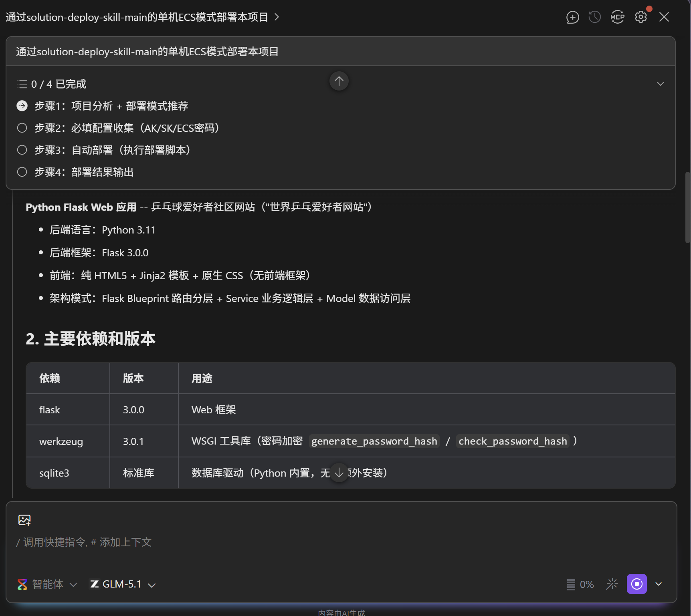Start a new chat with plus icon
This screenshot has height=616, width=691.
(x=572, y=17)
